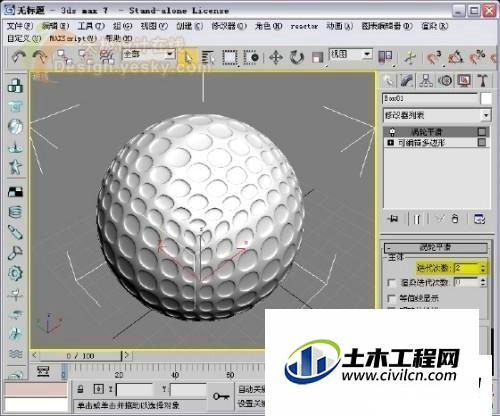Viewport: 500px width, 416px height.
Task: Click the Box01 object name field
Action: 430,99
